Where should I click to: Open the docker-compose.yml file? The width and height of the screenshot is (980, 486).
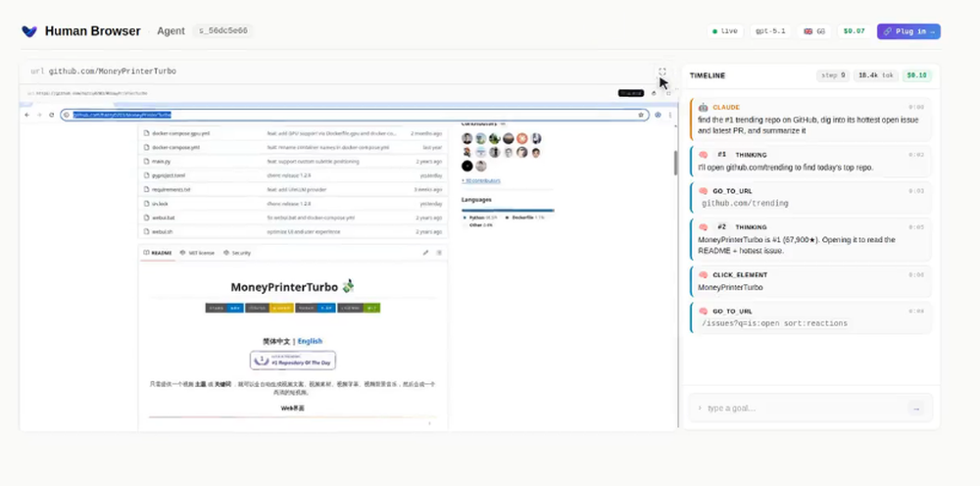click(175, 147)
